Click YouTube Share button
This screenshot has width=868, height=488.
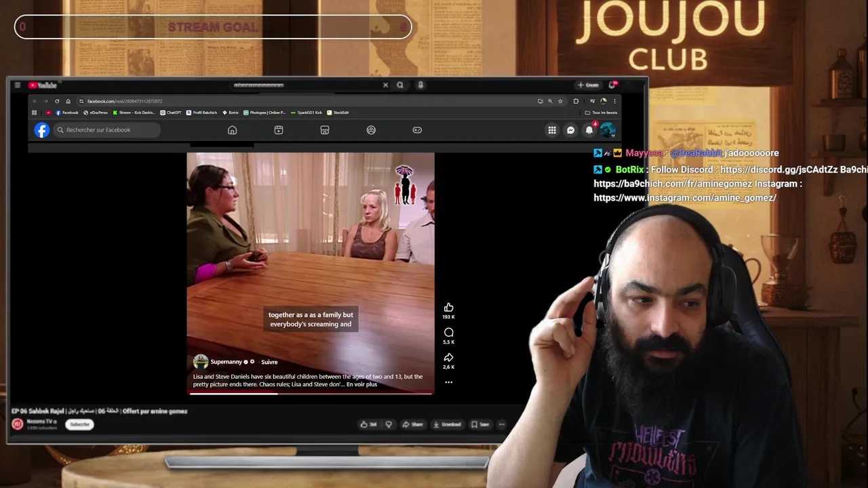[413, 424]
